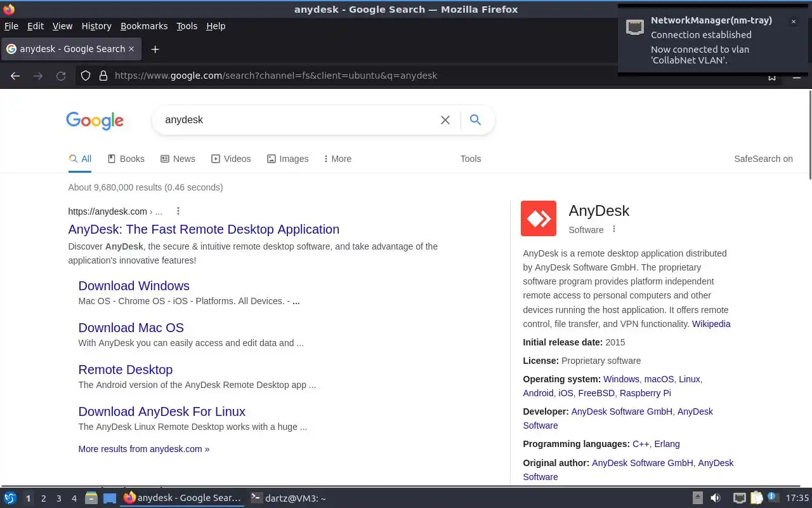812x508 pixels.
Task: Dismiss the NetworkManager notification
Action: point(793,22)
